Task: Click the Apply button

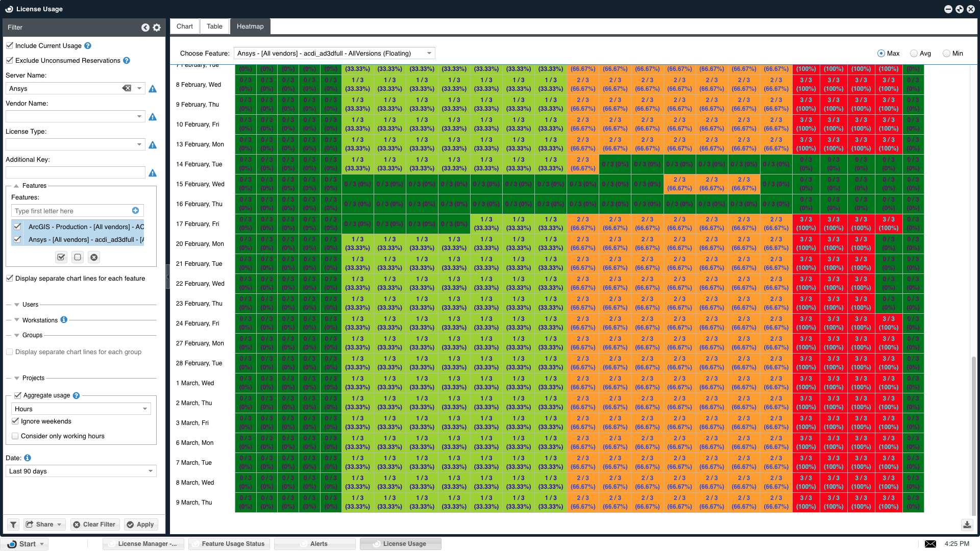Action: pos(140,524)
